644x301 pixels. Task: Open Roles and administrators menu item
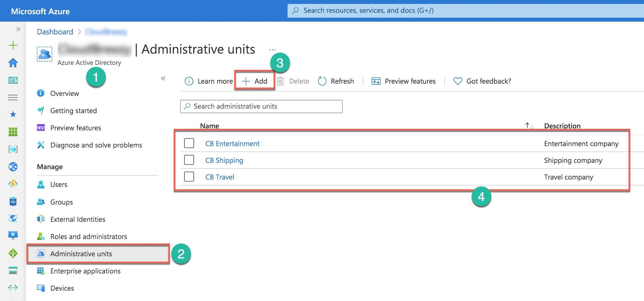pos(89,236)
